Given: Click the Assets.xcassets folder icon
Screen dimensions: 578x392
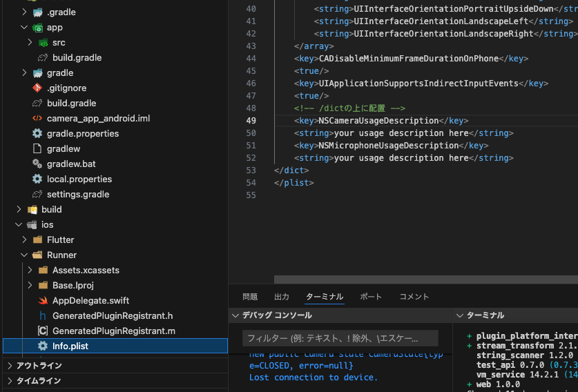Looking at the screenshot, I should (43, 271).
